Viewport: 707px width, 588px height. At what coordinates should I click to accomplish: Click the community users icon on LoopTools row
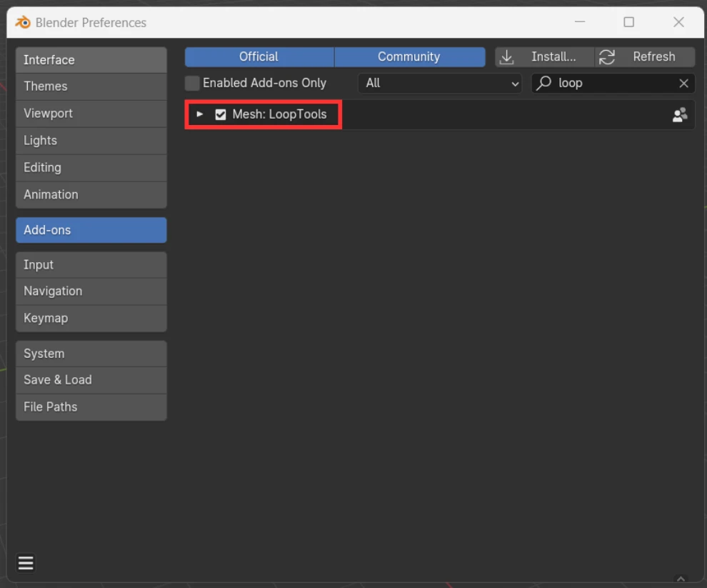pos(679,114)
